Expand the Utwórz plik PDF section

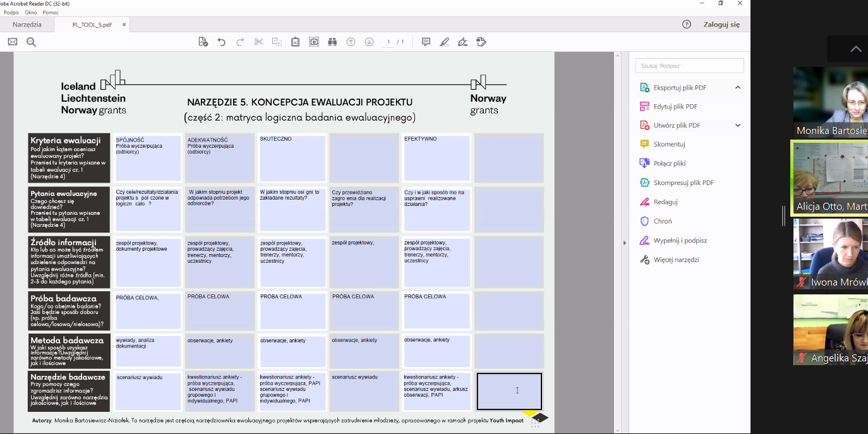tap(738, 126)
